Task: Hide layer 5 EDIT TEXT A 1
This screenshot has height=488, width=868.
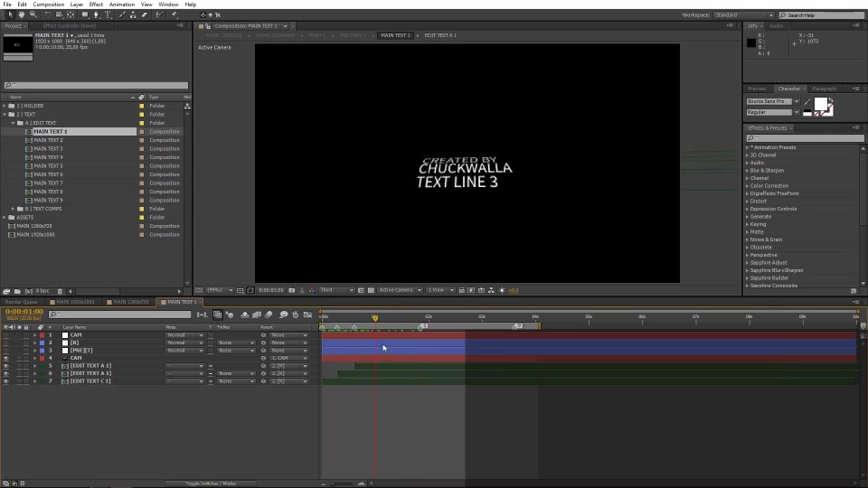Action: pyautogui.click(x=6, y=366)
